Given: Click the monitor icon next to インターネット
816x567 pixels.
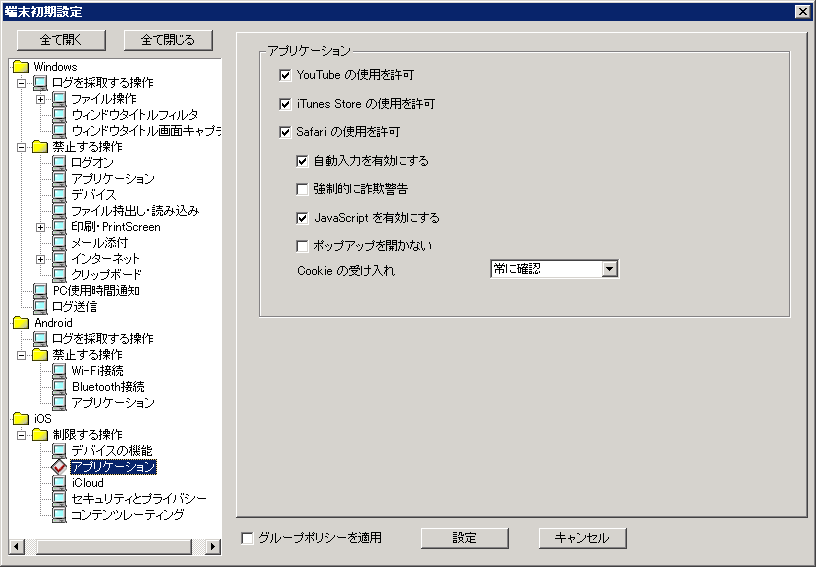Looking at the screenshot, I should click(x=59, y=259).
